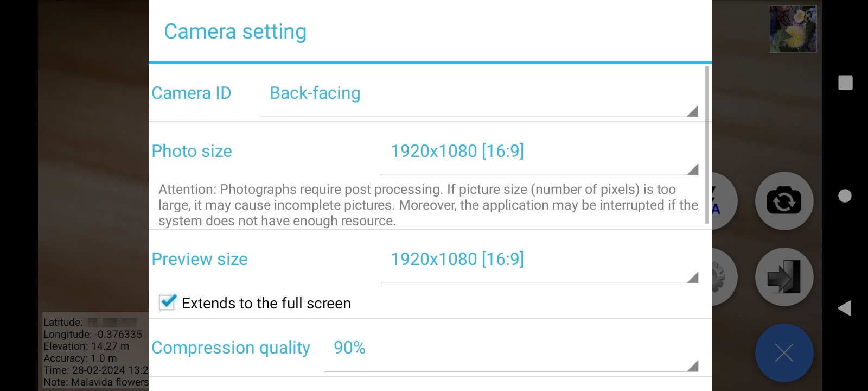868x391 pixels.
Task: Tap the Photo size label
Action: click(x=192, y=151)
